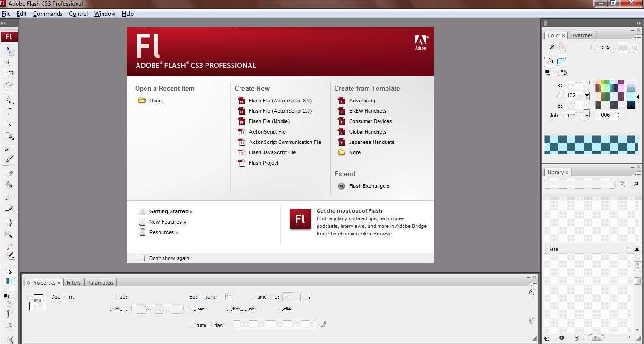
Task: Select the Ink Bottle tool
Action: [9, 173]
